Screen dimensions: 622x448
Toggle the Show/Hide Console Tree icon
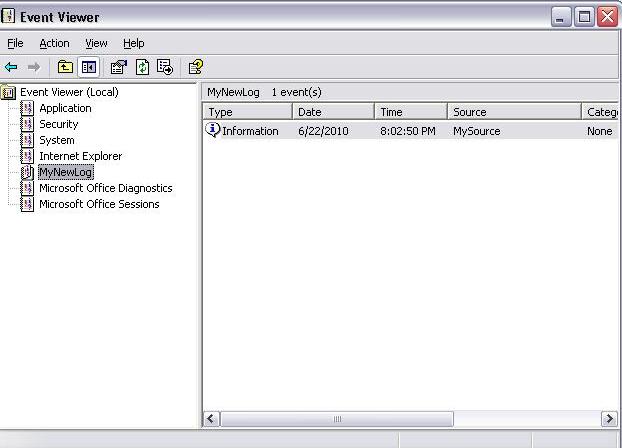click(x=88, y=67)
